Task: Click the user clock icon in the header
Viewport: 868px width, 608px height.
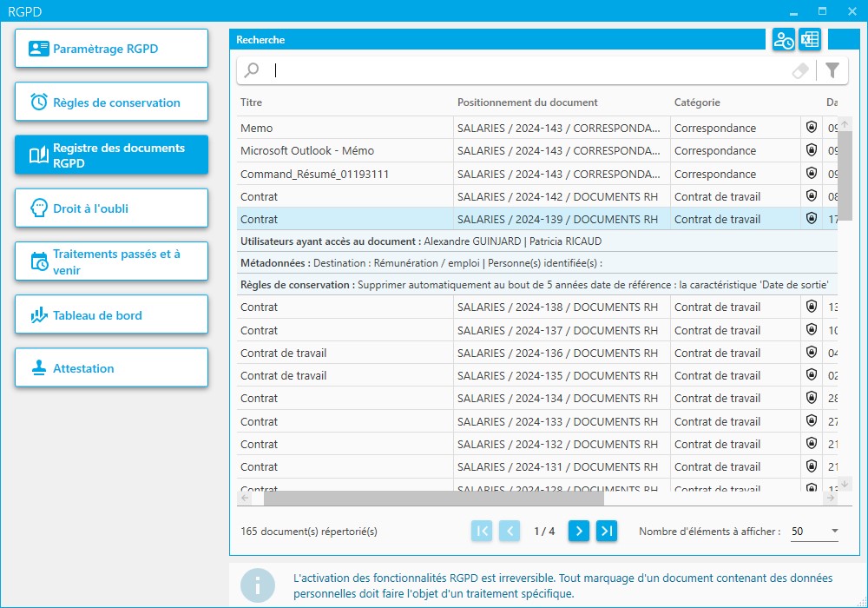Action: [x=783, y=40]
